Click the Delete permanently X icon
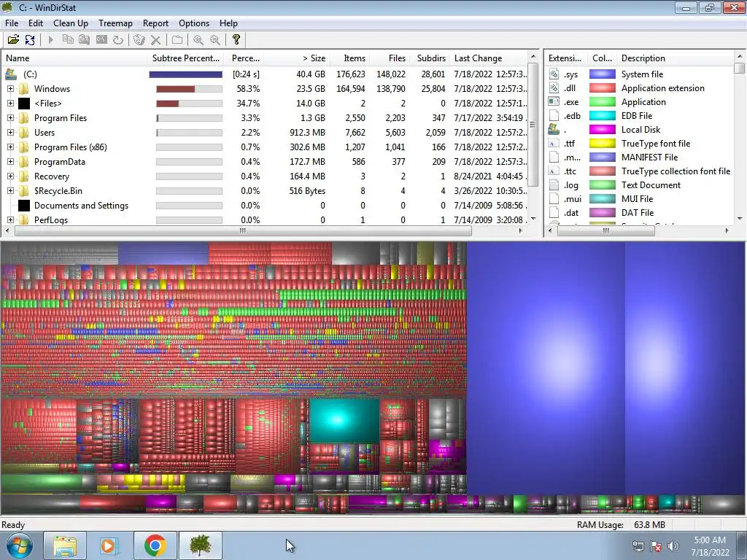 [155, 40]
